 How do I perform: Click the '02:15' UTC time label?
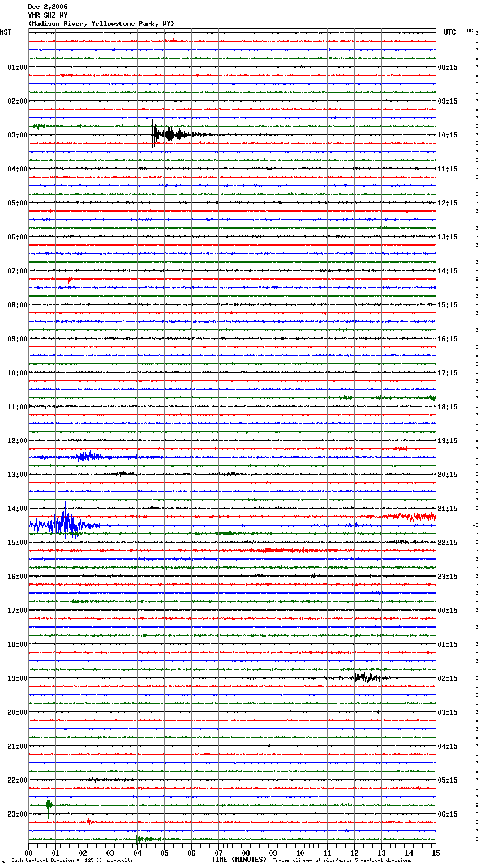coord(448,678)
